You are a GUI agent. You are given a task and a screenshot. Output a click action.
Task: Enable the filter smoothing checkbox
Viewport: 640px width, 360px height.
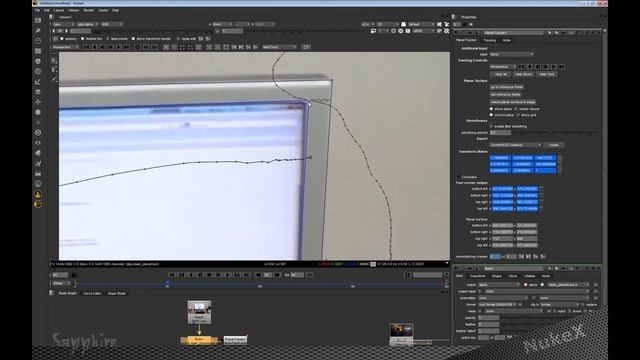coord(491,126)
